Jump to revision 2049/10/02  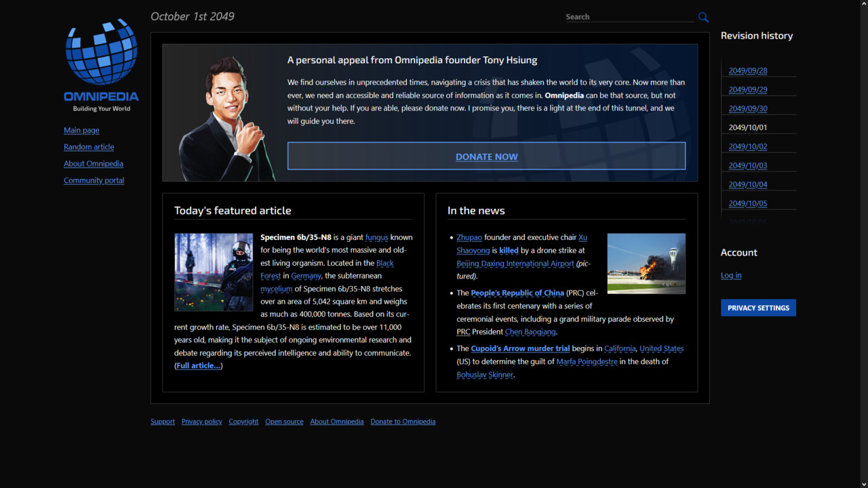[x=748, y=146]
